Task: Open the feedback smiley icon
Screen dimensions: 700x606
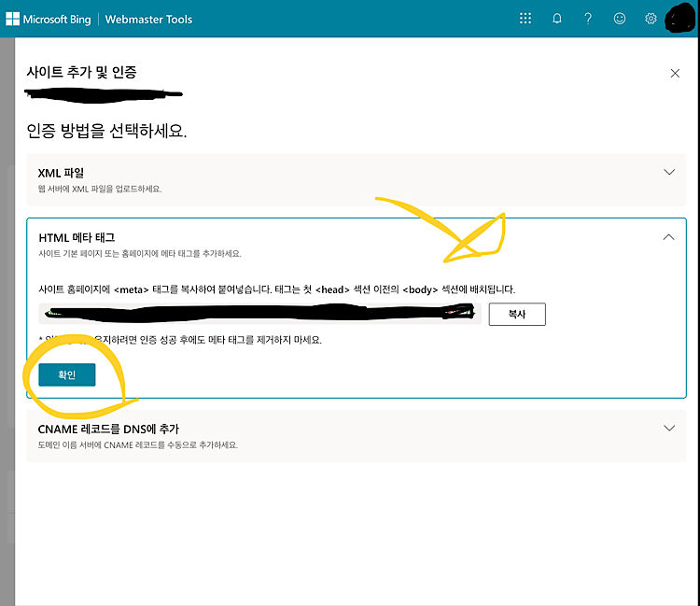Action: (x=619, y=19)
